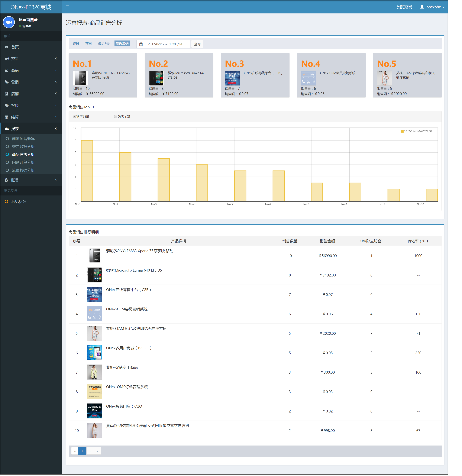Expand the 商品 menu chevron
Image resolution: width=462 pixels, height=476 pixels.
click(x=56, y=70)
